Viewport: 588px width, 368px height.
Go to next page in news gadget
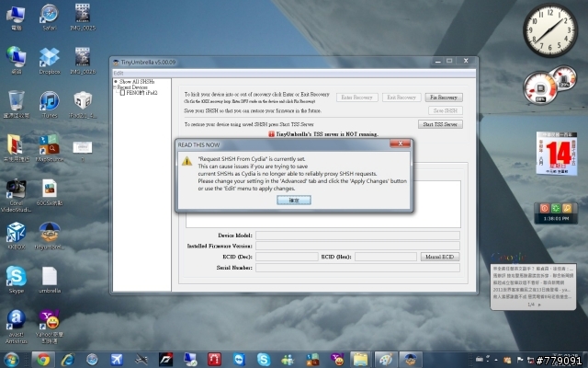539,305
